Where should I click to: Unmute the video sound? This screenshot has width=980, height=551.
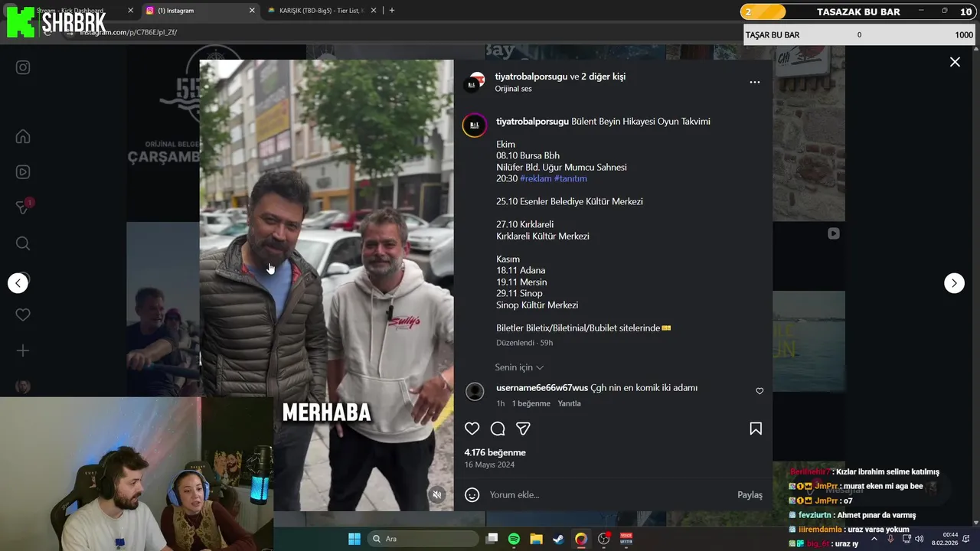point(437,495)
